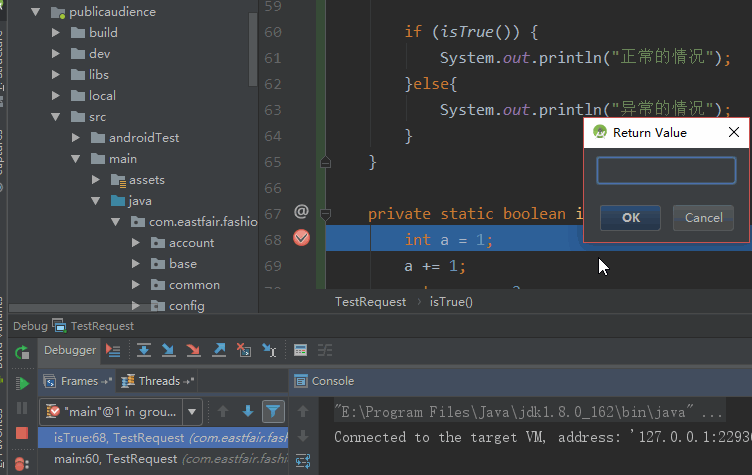This screenshot has height=475, width=752.
Task: Open the Debugger tab
Action: [x=70, y=350]
